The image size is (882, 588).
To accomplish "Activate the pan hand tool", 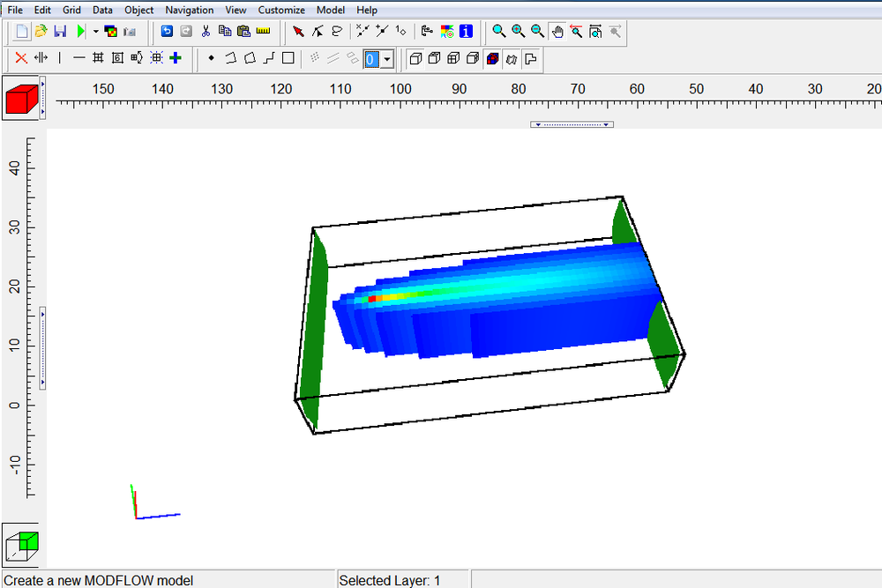I will point(557,31).
